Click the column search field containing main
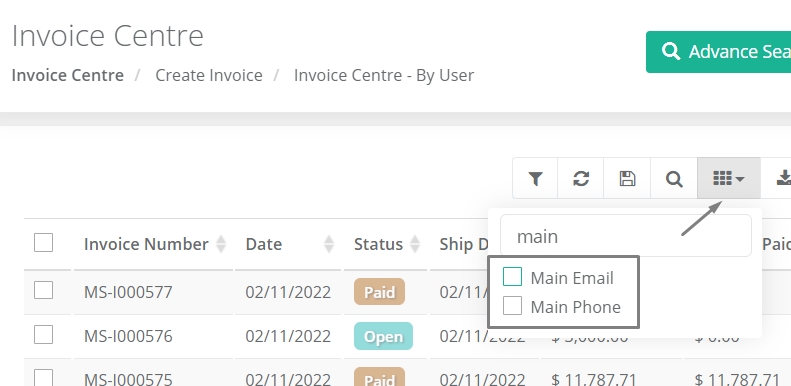 pos(626,236)
